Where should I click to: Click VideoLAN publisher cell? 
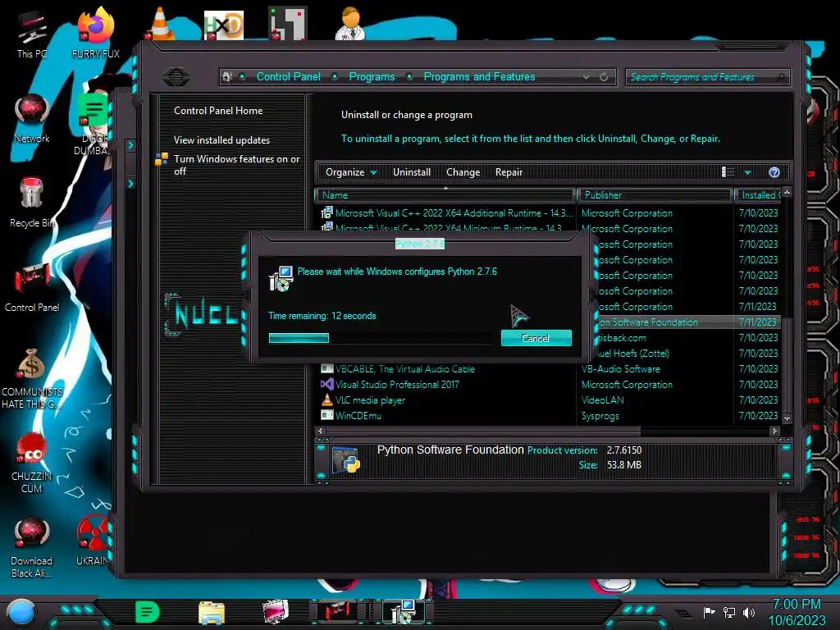tap(602, 399)
